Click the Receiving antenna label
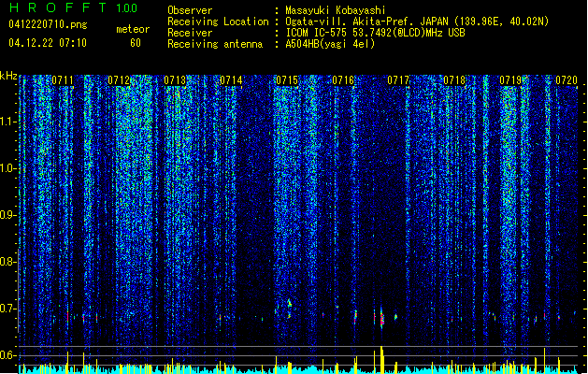The image size is (588, 374). click(215, 44)
